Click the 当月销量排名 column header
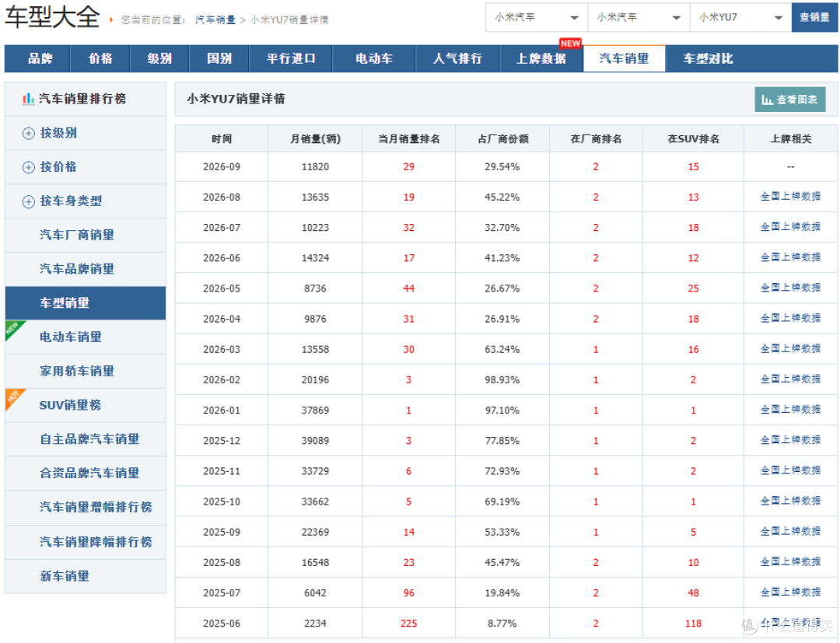The height and width of the screenshot is (643, 840). tap(409, 139)
